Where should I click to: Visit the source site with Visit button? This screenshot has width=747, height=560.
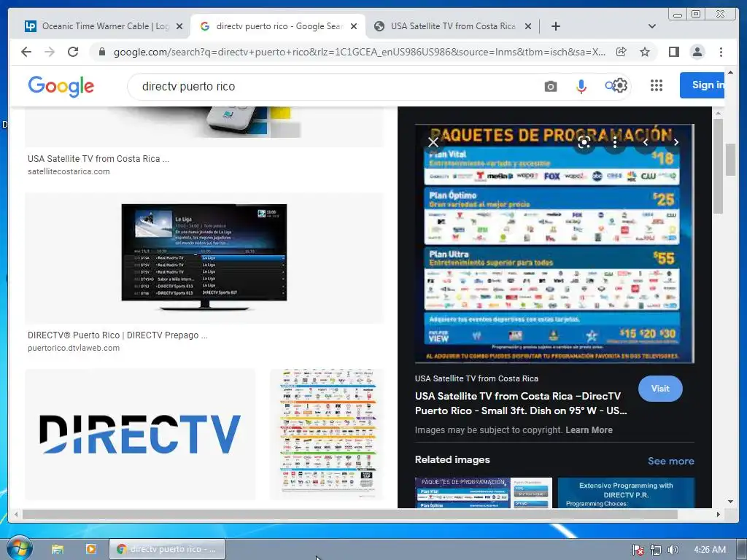[x=660, y=389]
